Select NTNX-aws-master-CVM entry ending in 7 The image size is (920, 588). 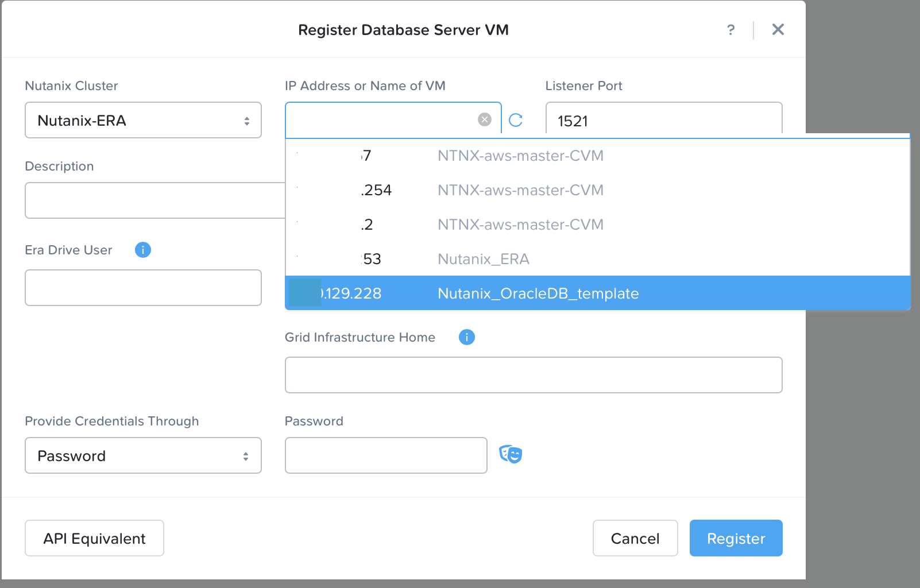(598, 156)
